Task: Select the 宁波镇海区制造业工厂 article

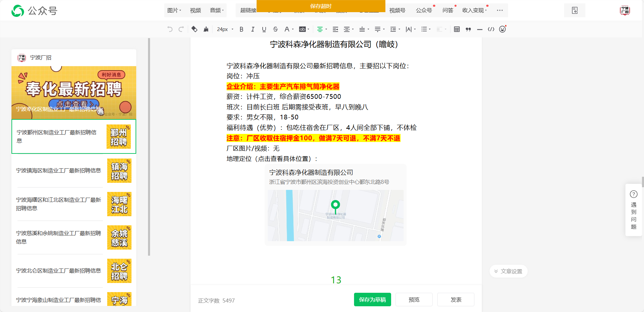Action: coord(74,170)
